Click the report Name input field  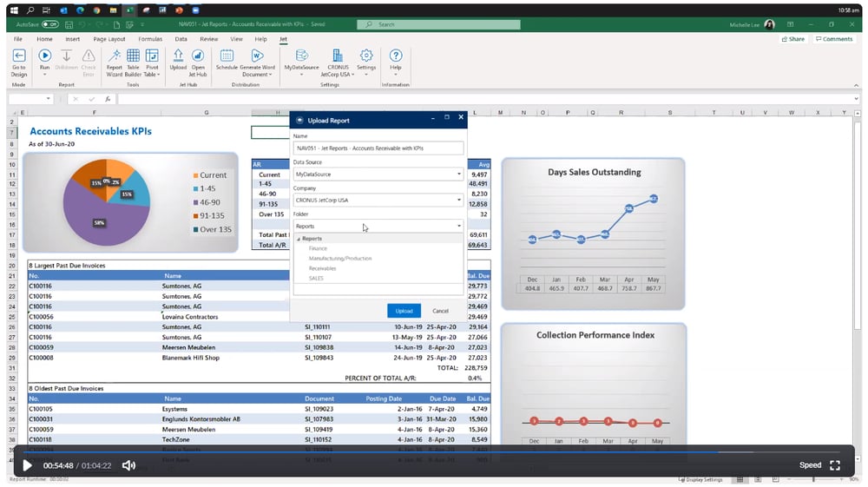(378, 148)
